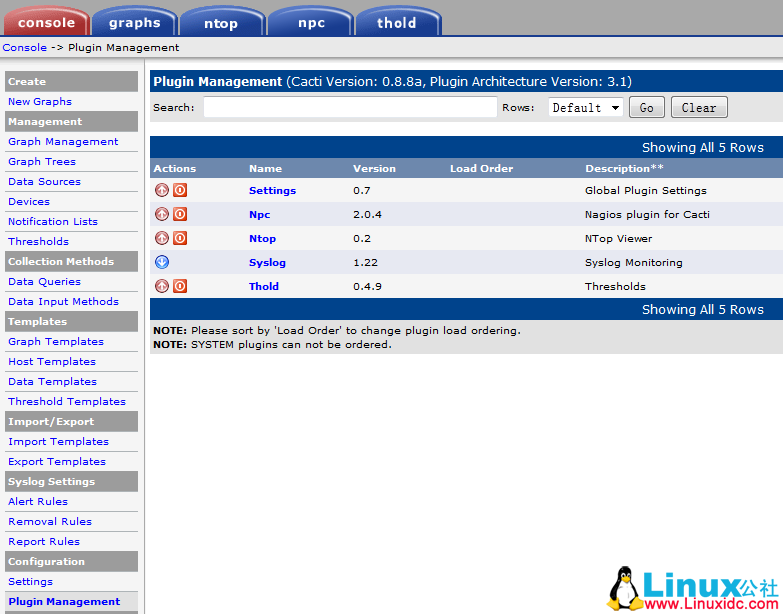Click the uninstall arrow icon for Settings plugin
This screenshot has width=783, height=614.
(x=162, y=190)
